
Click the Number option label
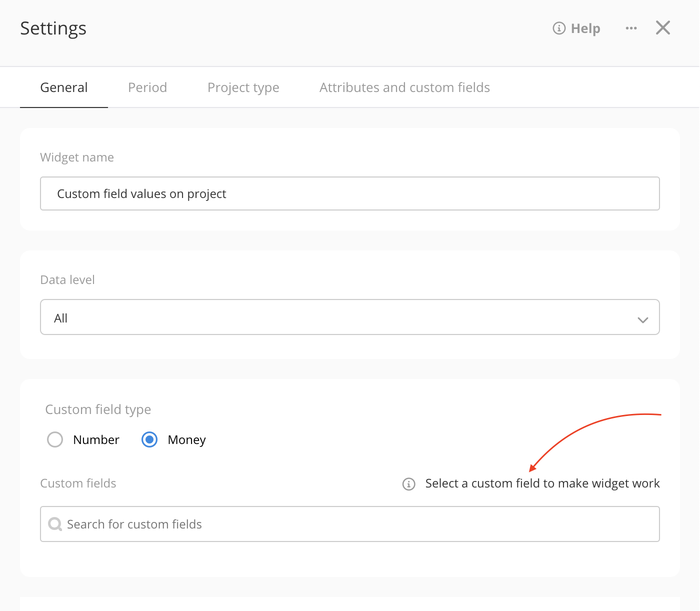coord(96,440)
